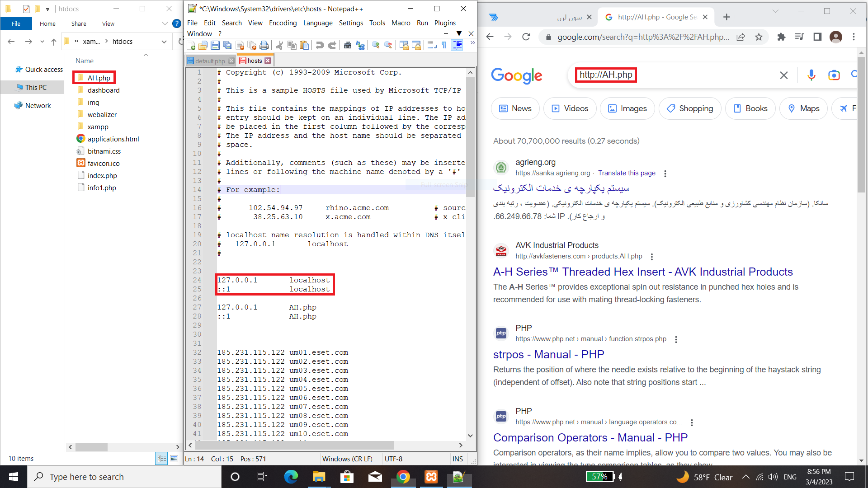Search by voice microphone icon on Google

point(811,75)
